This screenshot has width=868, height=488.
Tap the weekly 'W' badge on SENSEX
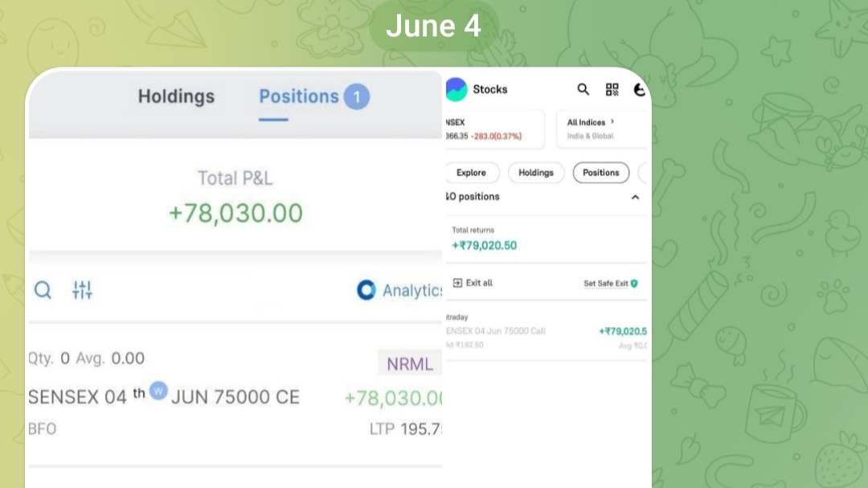tap(158, 391)
